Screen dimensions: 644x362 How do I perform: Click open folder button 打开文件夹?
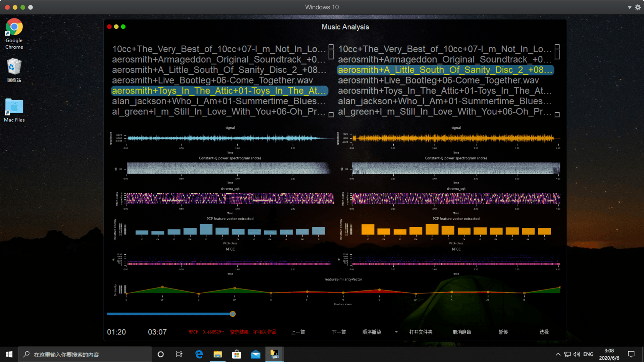click(421, 332)
